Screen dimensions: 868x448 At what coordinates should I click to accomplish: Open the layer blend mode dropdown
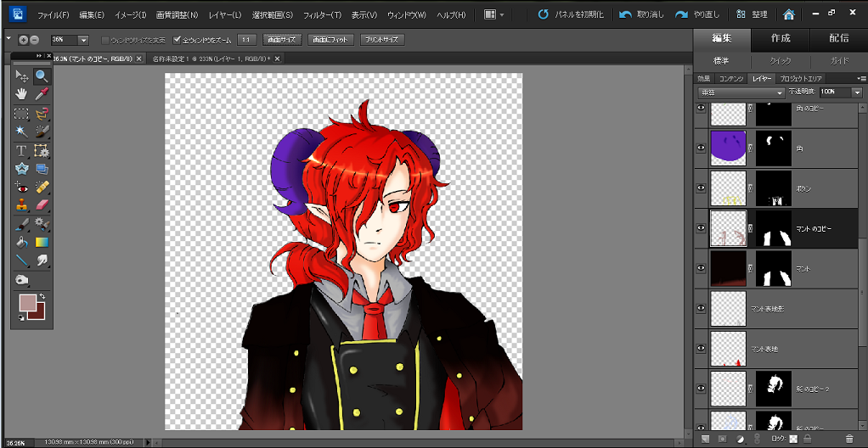(x=741, y=92)
